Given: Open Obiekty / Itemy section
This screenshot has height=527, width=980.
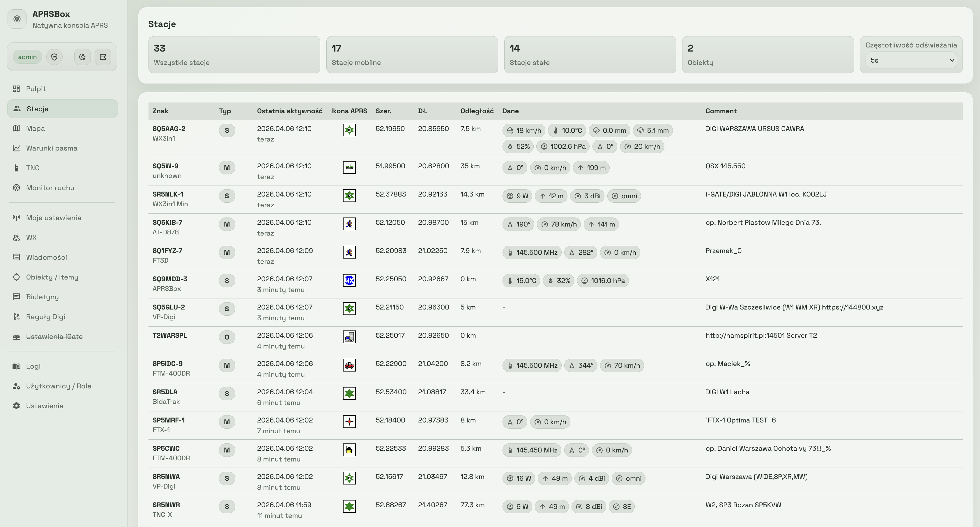Looking at the screenshot, I should [52, 277].
